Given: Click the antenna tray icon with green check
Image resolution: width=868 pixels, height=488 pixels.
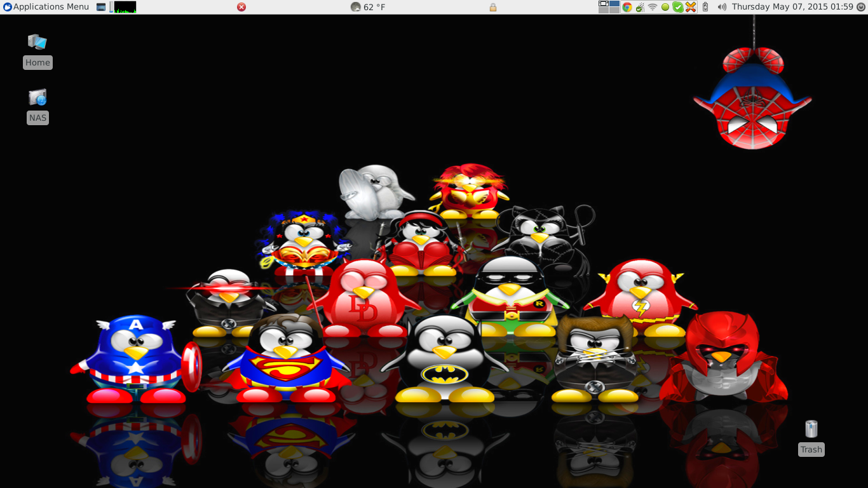Looking at the screenshot, I should coord(640,7).
